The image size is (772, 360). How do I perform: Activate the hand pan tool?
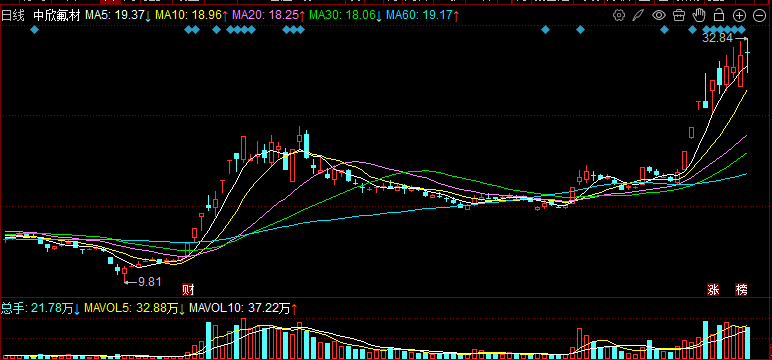coord(699,15)
